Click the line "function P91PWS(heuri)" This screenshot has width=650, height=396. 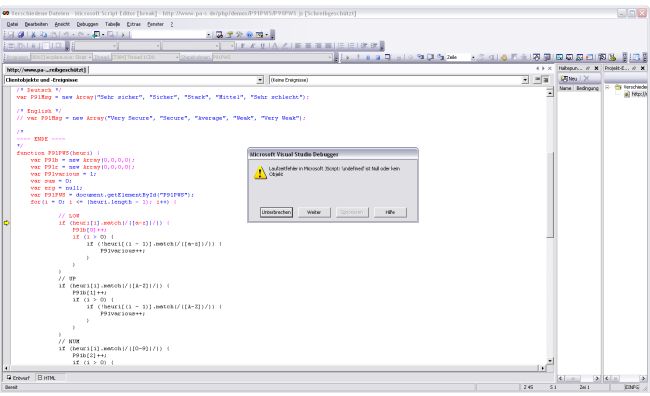(58, 153)
